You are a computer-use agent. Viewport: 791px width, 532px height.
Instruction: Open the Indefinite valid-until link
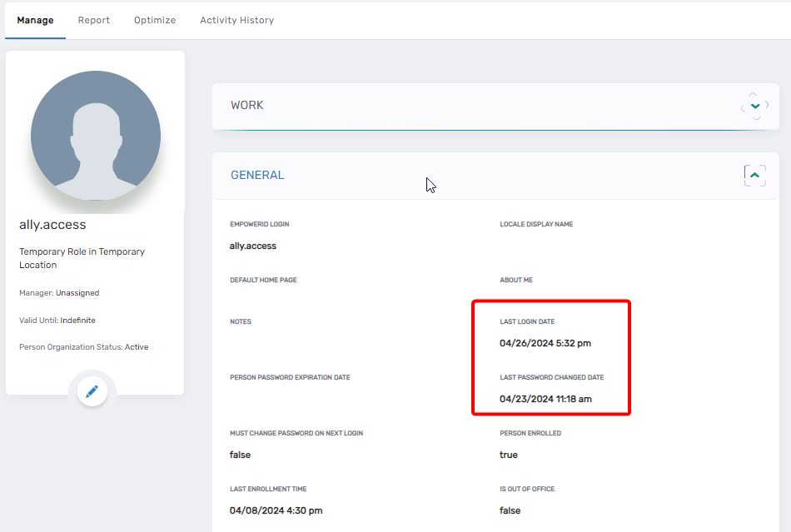(x=77, y=320)
